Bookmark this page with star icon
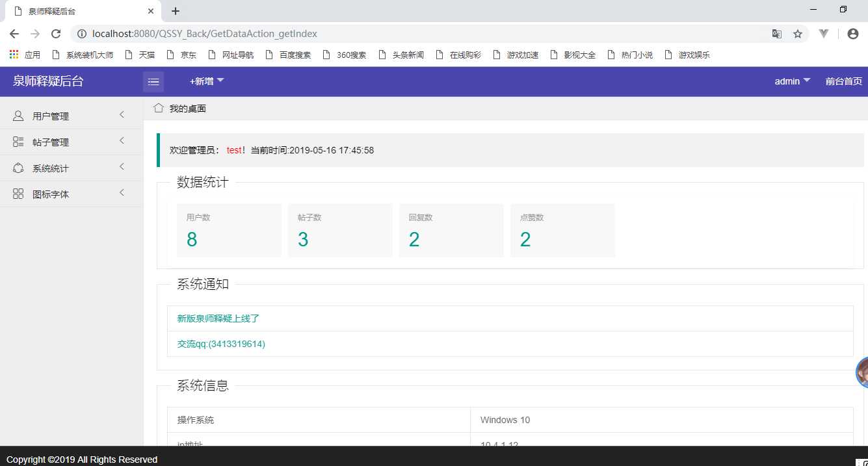 tap(798, 34)
